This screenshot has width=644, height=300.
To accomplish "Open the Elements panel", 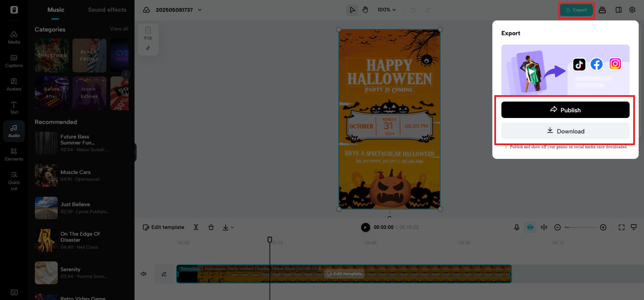I will [x=14, y=155].
